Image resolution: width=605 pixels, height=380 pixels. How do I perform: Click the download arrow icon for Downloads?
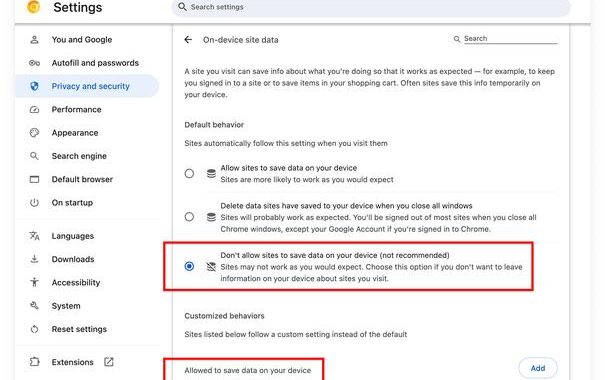point(34,259)
